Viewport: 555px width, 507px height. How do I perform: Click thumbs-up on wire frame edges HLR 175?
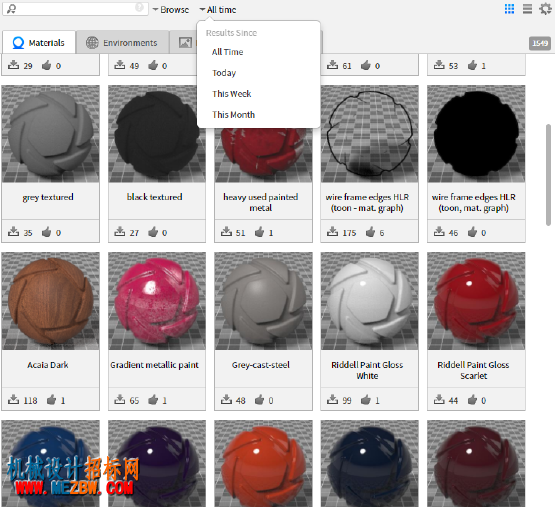[x=370, y=232]
